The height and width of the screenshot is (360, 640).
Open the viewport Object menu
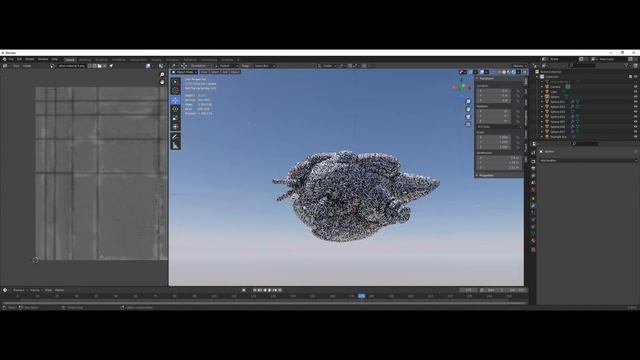(235, 72)
